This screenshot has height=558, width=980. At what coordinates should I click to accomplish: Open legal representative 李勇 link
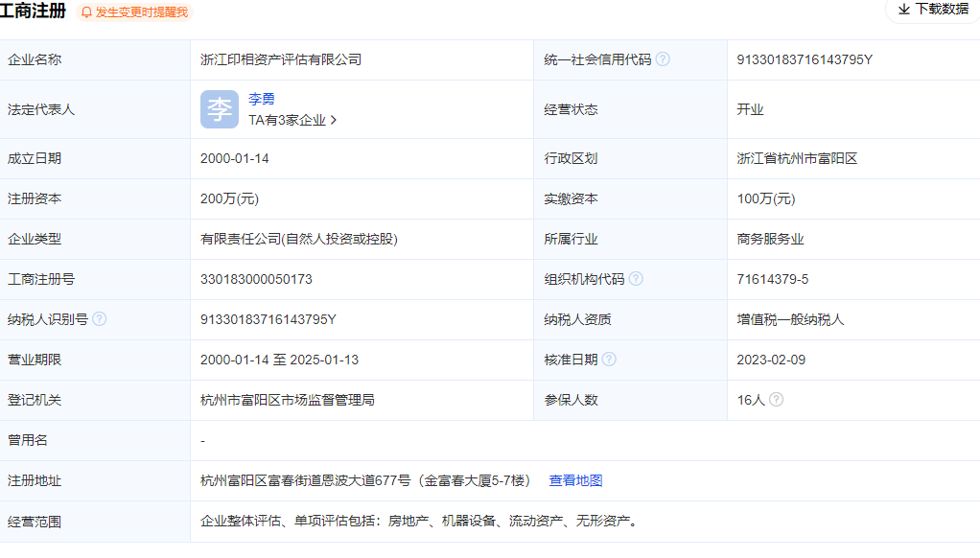point(261,99)
